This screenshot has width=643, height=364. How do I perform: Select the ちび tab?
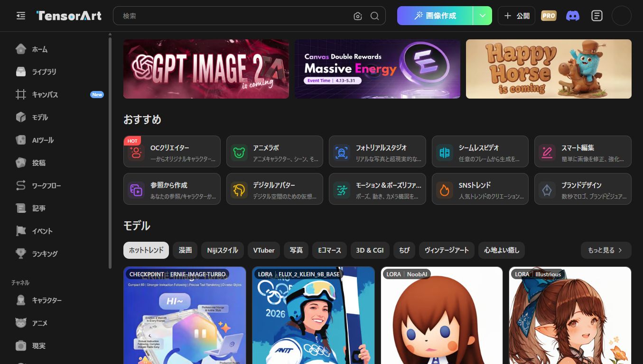coord(404,250)
